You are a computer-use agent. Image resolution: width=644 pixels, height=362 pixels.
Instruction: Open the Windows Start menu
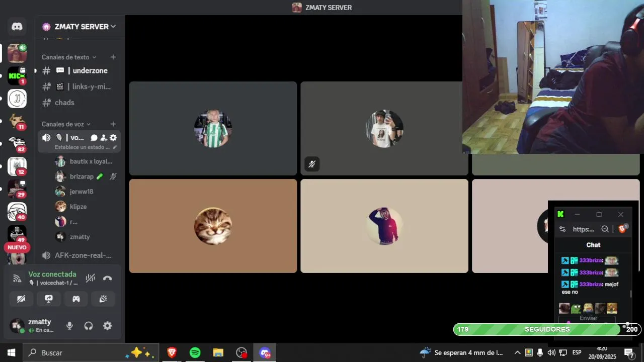pos(11,353)
